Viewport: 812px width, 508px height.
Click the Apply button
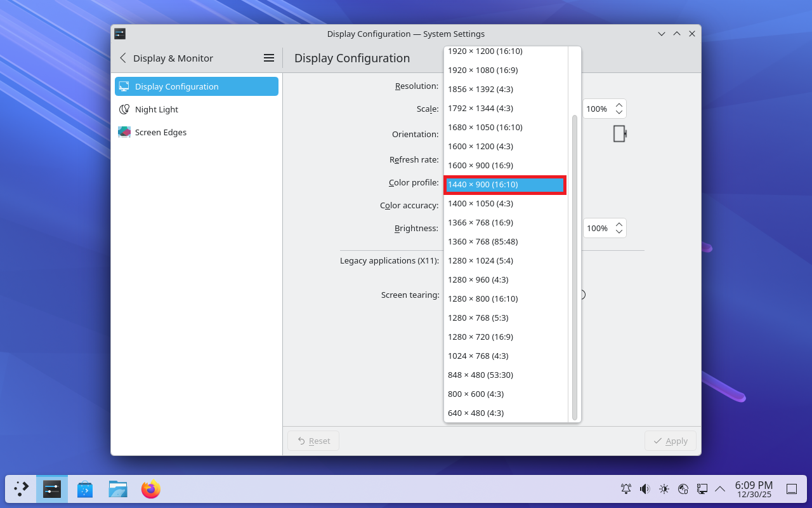tap(671, 441)
